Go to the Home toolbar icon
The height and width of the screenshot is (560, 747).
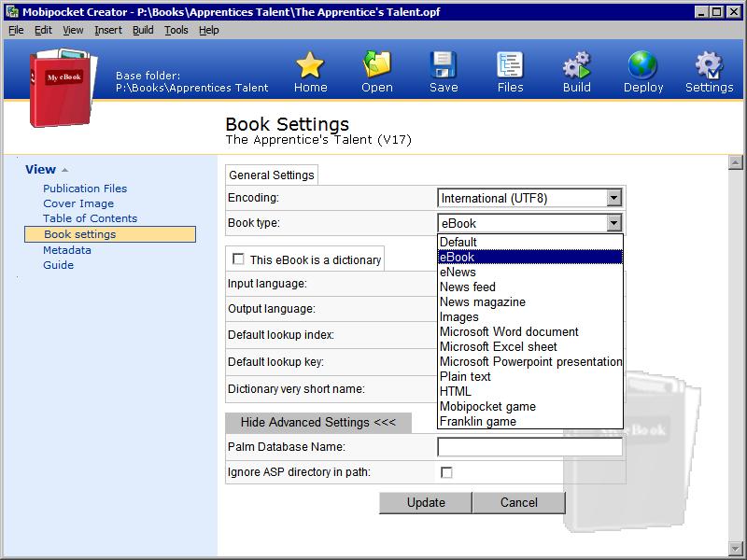pyautogui.click(x=310, y=64)
